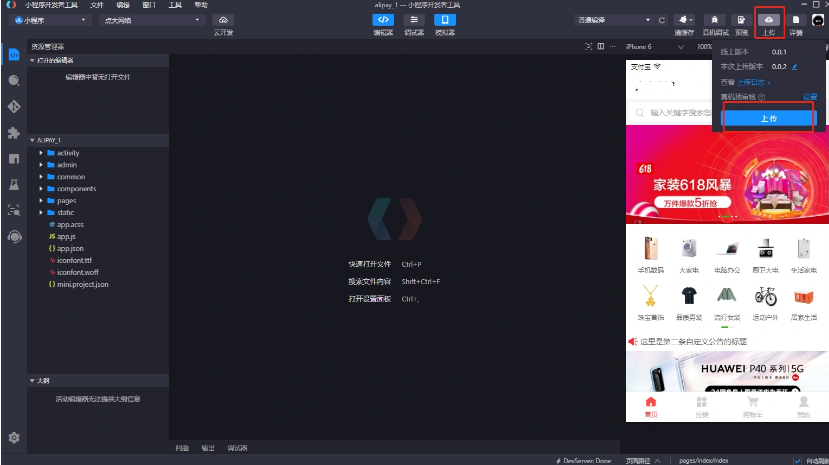Viewport: 829px width, 465px height.
Task: Open the 云开发 cloud development tool
Action: tap(223, 20)
